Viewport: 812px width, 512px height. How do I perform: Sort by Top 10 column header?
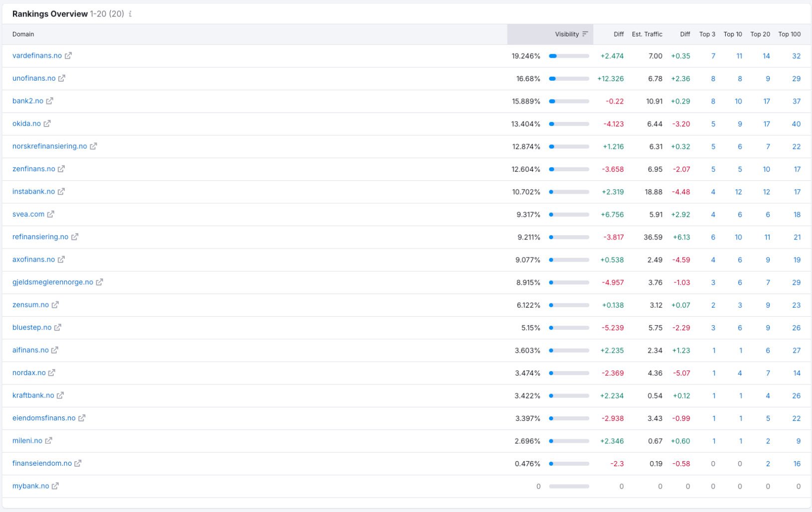tap(733, 34)
